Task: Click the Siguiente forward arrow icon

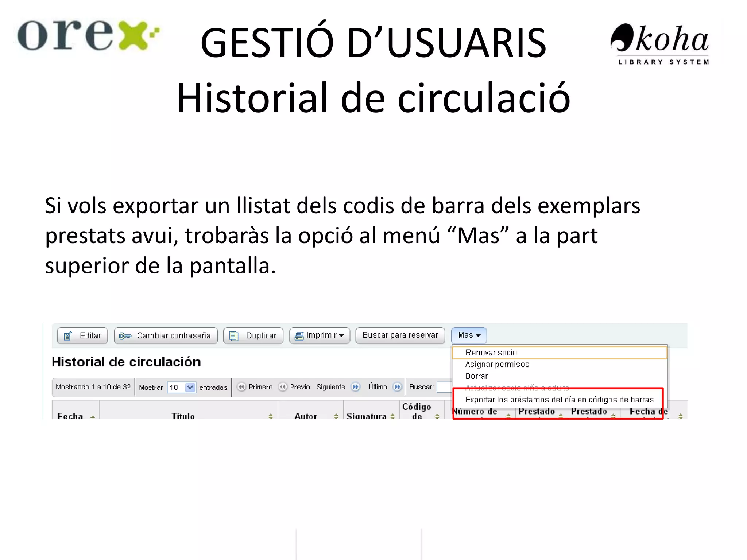Action: click(x=355, y=387)
